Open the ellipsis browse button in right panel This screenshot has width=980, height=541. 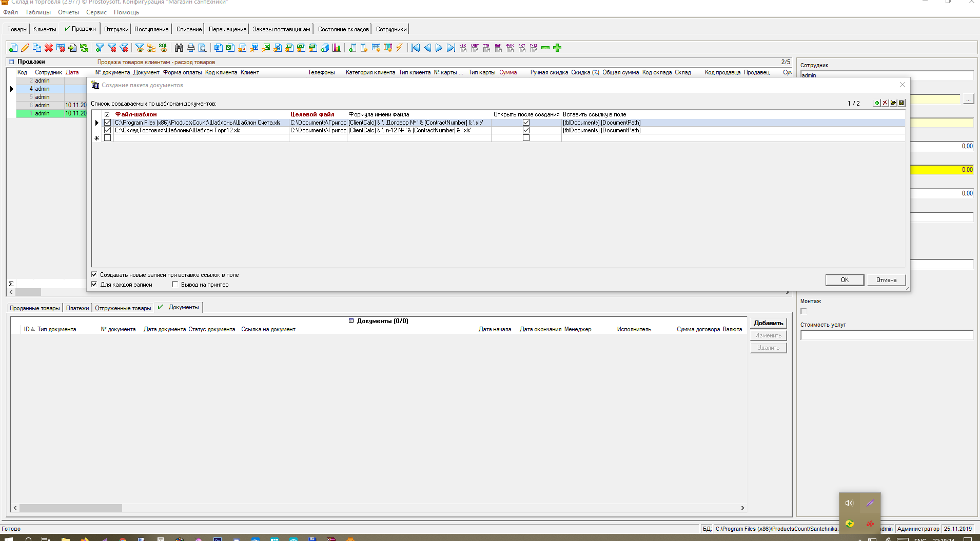pyautogui.click(x=968, y=99)
